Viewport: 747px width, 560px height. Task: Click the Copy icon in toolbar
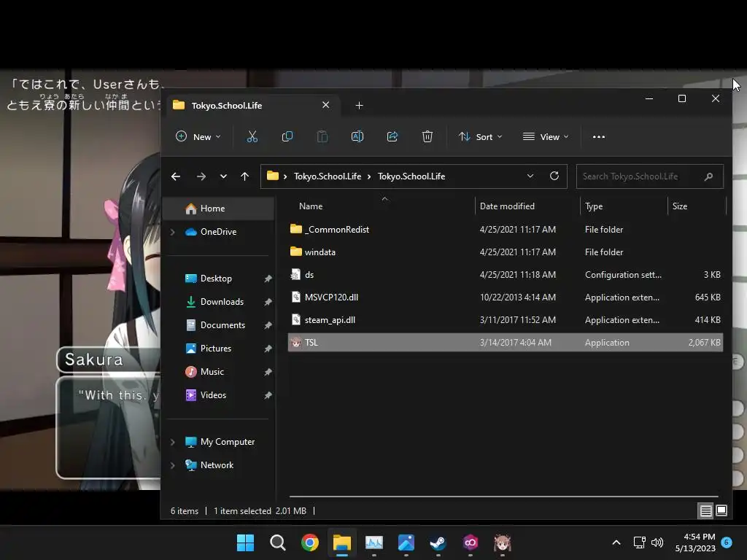(287, 136)
